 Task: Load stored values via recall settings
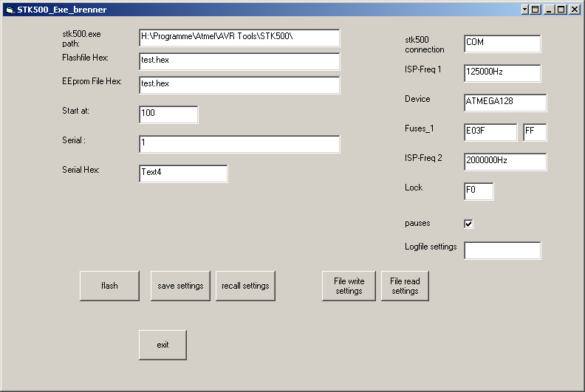tap(245, 286)
